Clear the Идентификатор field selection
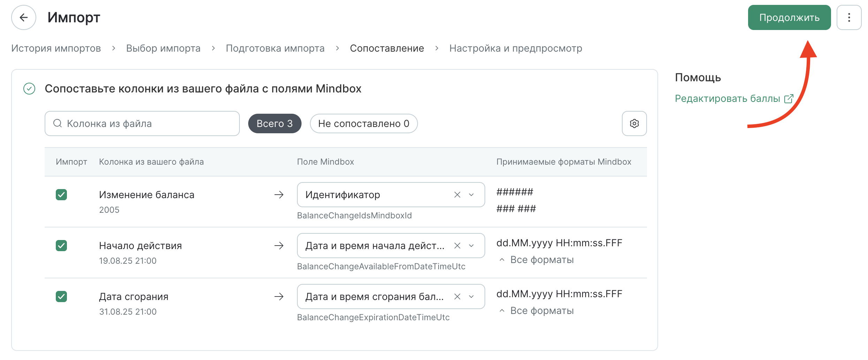 (x=457, y=195)
